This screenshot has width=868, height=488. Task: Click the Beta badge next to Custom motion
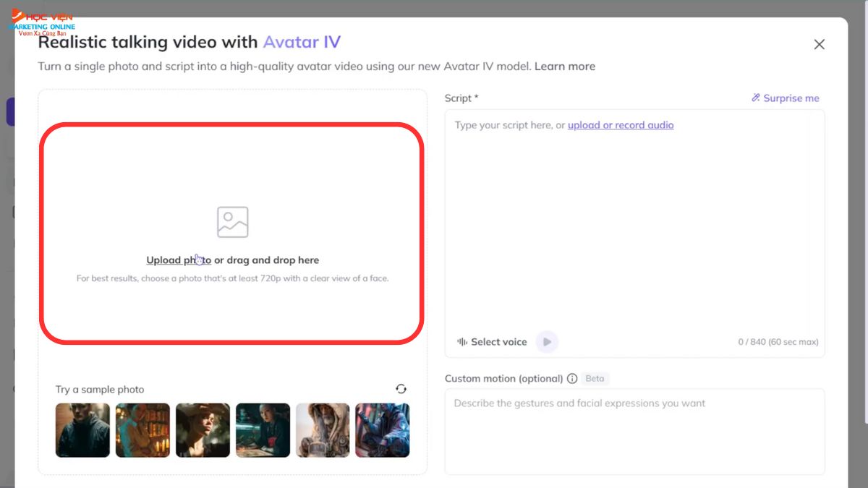click(595, 379)
